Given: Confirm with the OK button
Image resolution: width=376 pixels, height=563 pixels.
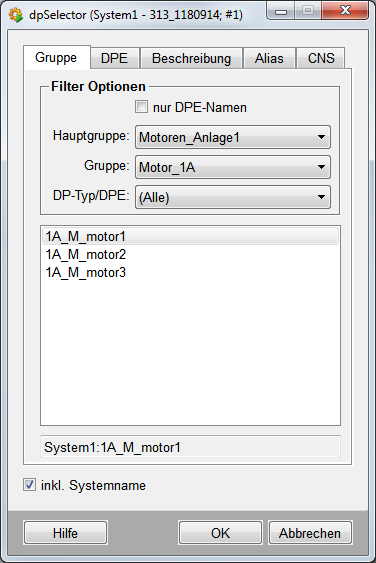Looking at the screenshot, I should coord(221,533).
